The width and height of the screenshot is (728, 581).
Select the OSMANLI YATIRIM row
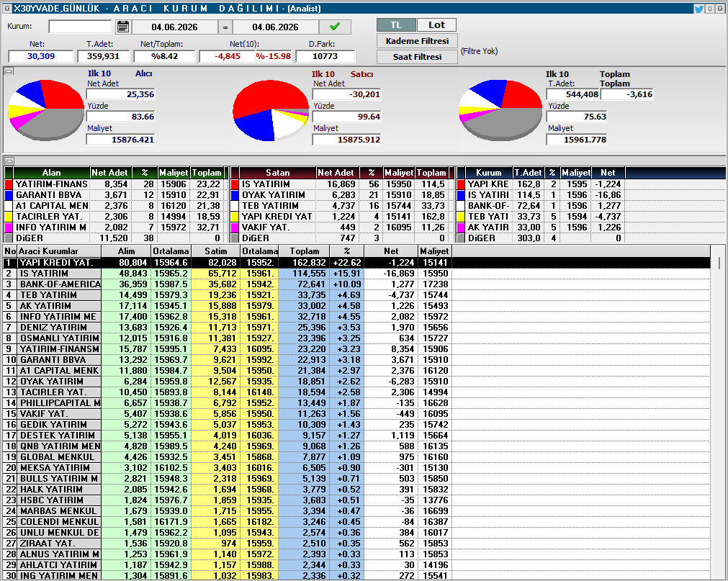coord(356,338)
